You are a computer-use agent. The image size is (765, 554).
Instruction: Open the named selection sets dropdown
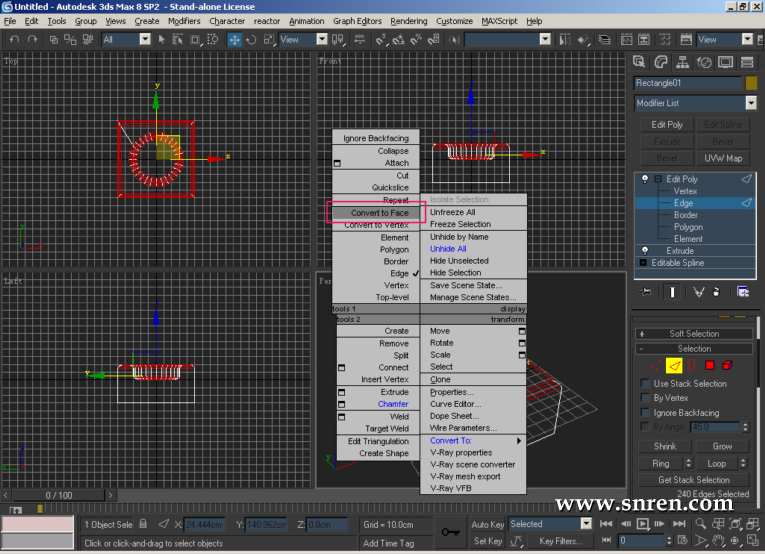(545, 39)
